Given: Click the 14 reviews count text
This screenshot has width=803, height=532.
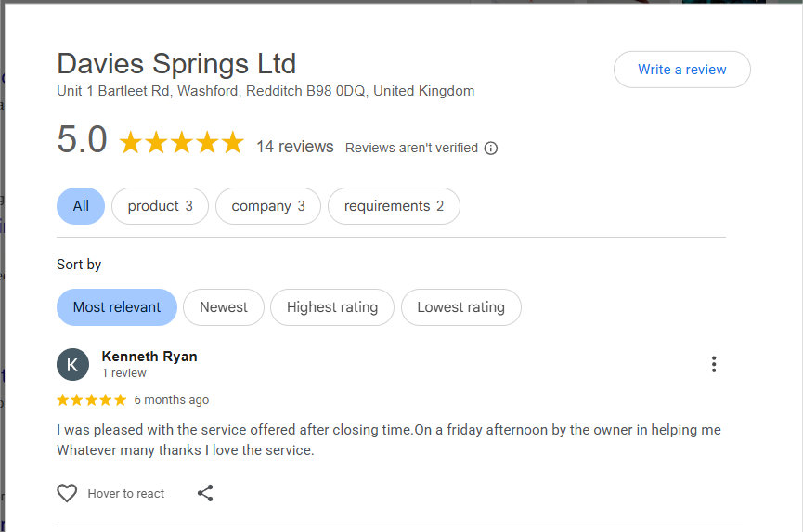Looking at the screenshot, I should 294,147.
